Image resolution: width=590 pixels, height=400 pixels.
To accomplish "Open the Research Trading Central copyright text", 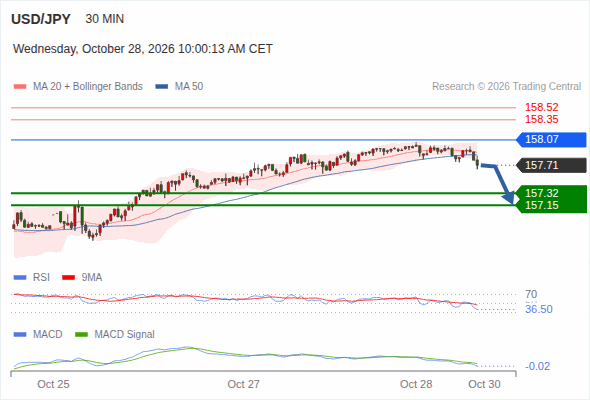I will pyautogui.click(x=506, y=87).
